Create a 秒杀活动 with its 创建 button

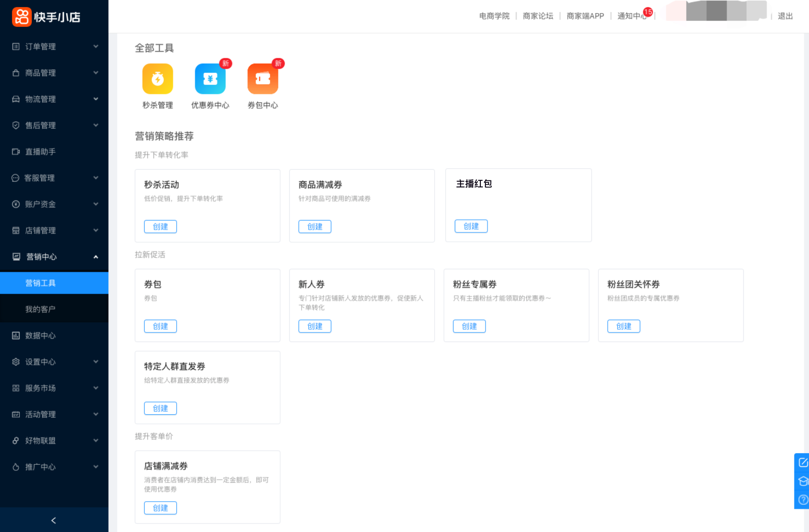coord(160,226)
